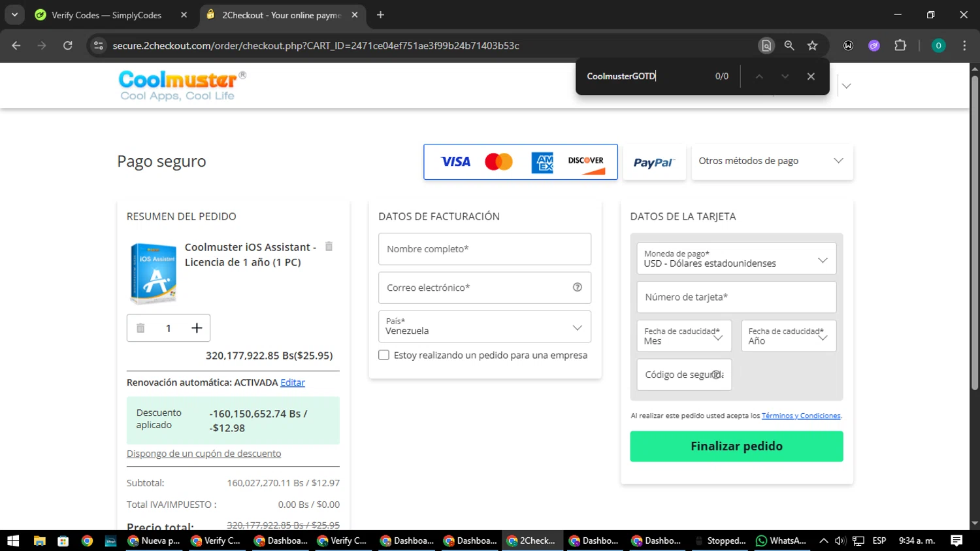
Task: Click Código de seguridad input field
Action: click(684, 375)
